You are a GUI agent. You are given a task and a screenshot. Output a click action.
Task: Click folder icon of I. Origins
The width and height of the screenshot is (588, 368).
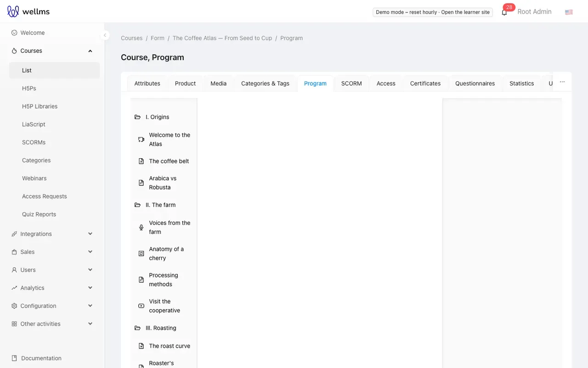pyautogui.click(x=137, y=117)
